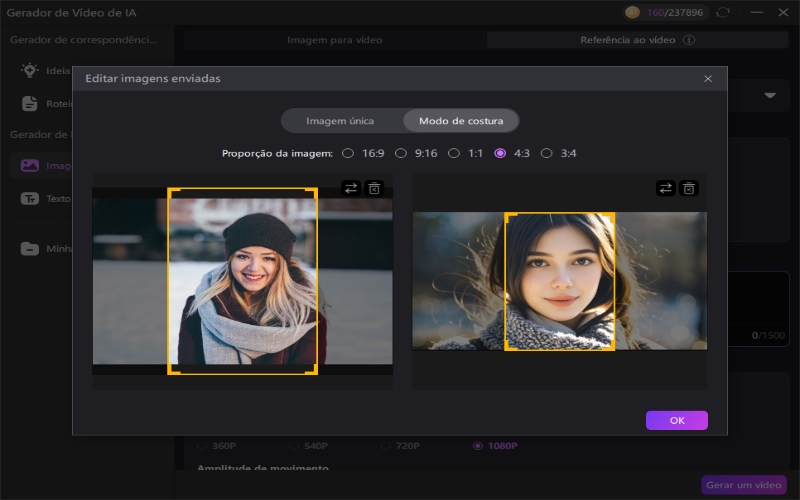The image size is (800, 500).
Task: Select the 1080P resolution option
Action: pyautogui.click(x=477, y=445)
